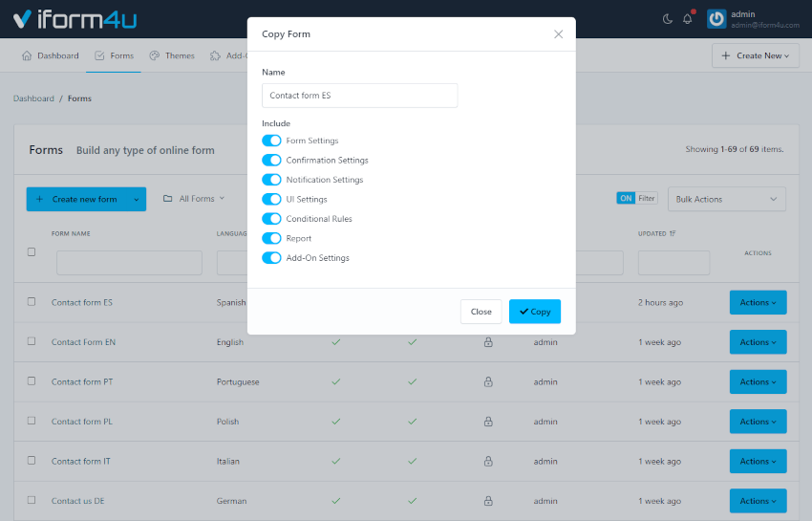Click lock icon in Contact us DE row

[488, 501]
